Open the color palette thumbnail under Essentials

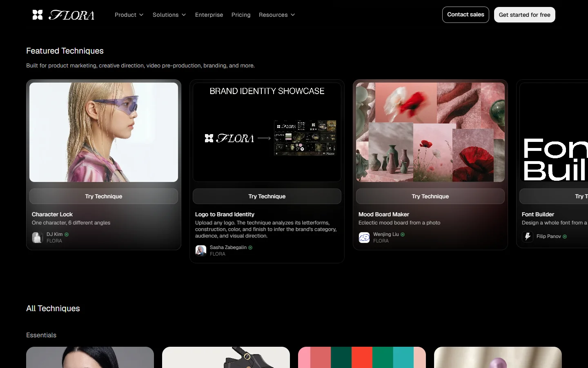click(362, 357)
